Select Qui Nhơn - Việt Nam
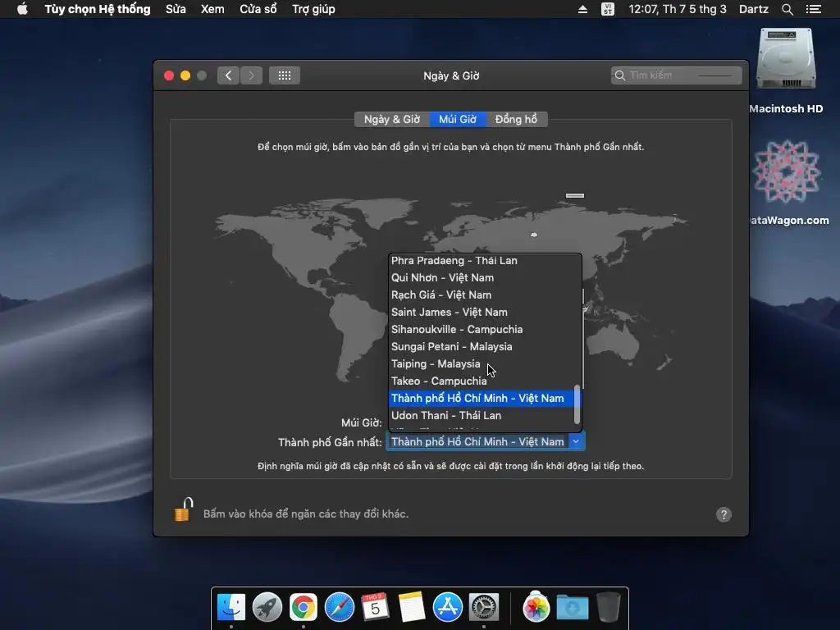The height and width of the screenshot is (630, 840). pyautogui.click(x=482, y=277)
